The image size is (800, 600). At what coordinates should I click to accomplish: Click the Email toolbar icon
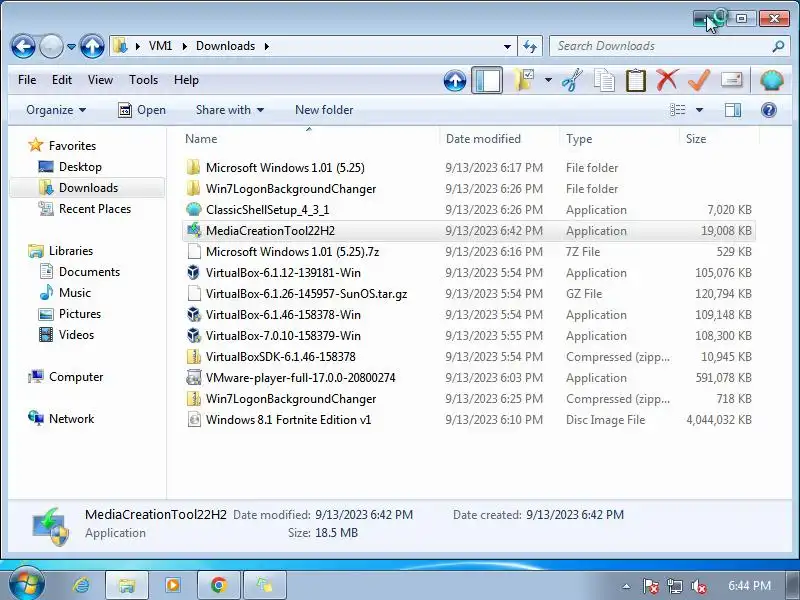pos(732,80)
